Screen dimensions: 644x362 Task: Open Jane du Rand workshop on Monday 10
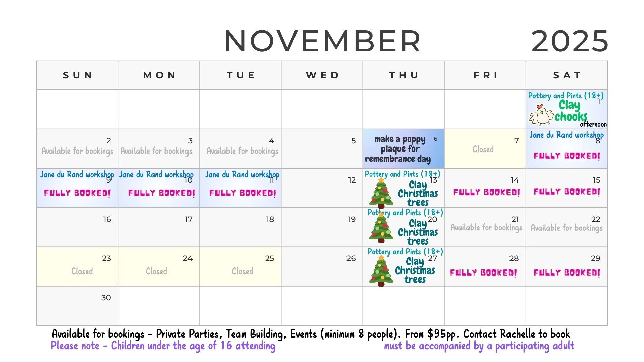[156, 175]
